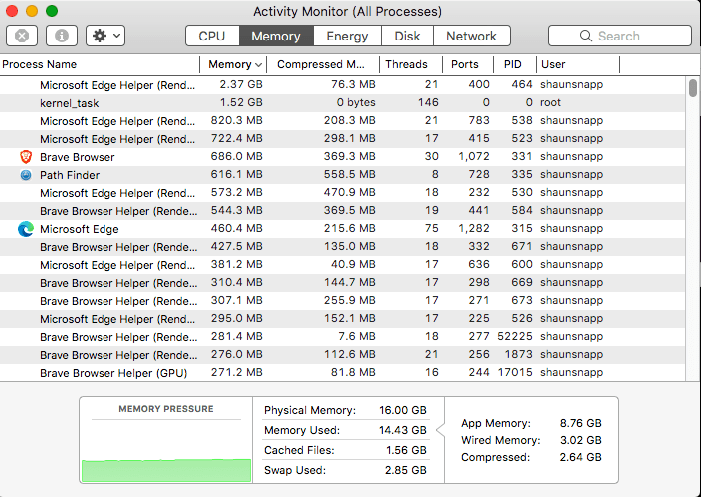Click the root user cell
This screenshot has width=701, height=497.
(x=550, y=103)
